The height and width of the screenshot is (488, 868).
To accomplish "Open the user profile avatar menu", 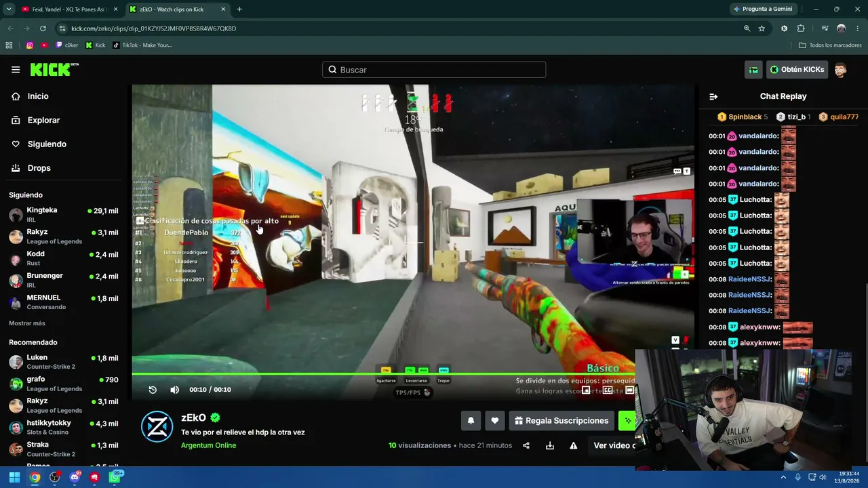I will 841,70.
